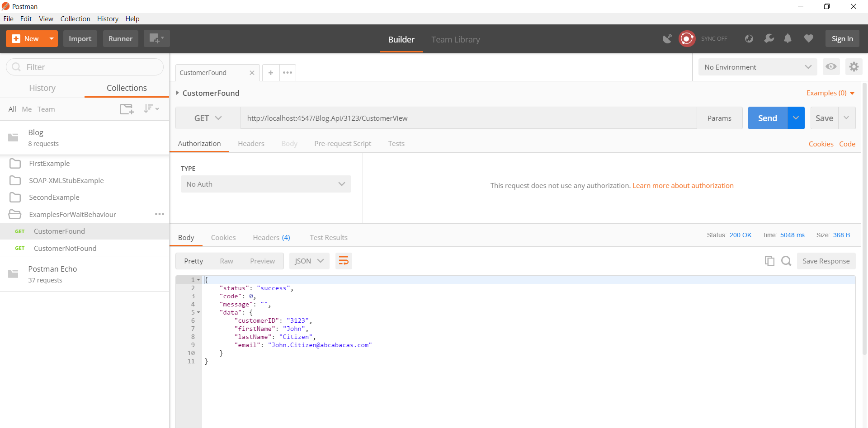This screenshot has height=428, width=868.
Task: Open the Send options dropdown arrow
Action: point(796,118)
